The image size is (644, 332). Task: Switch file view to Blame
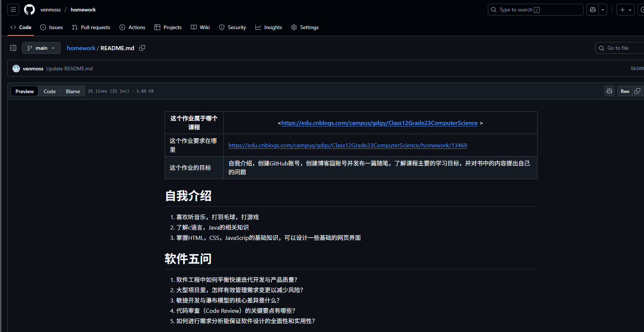tap(73, 91)
